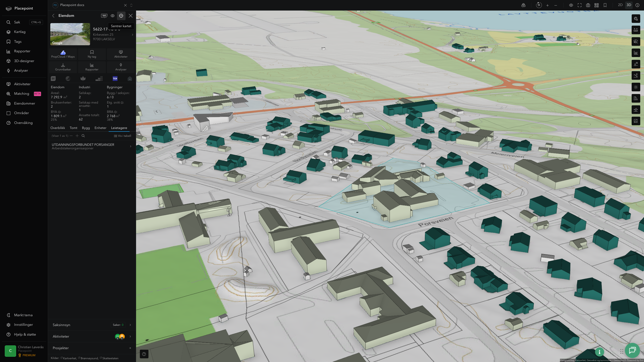Click the striped circle source icon
The height and width of the screenshot is (362, 644).
[x=68, y=79]
